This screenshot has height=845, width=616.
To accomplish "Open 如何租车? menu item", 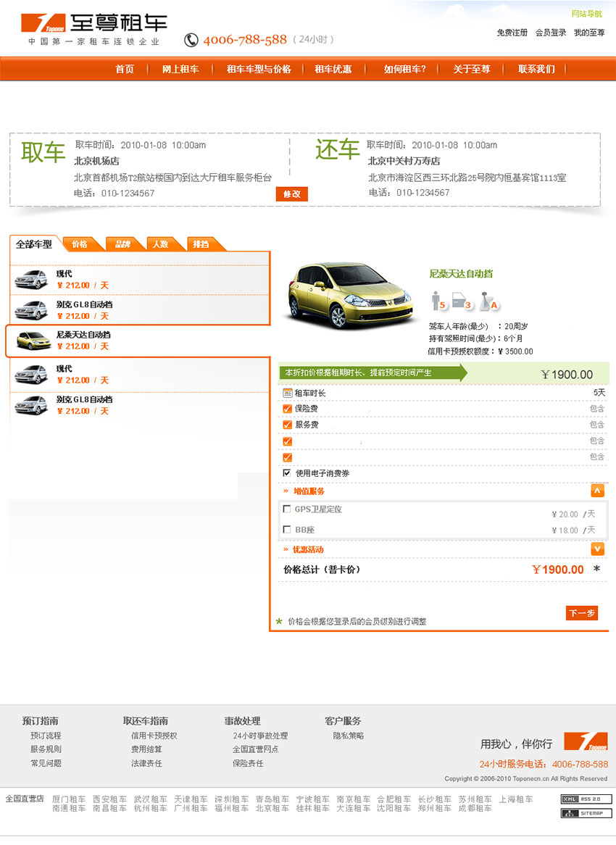I will tap(404, 69).
